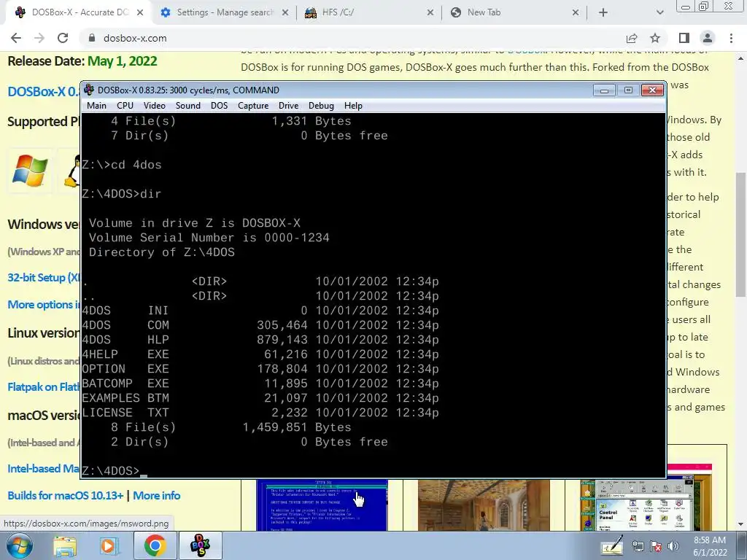Open the media player taskbar icon
Image resolution: width=747 pixels, height=560 pixels.
[x=109, y=545]
